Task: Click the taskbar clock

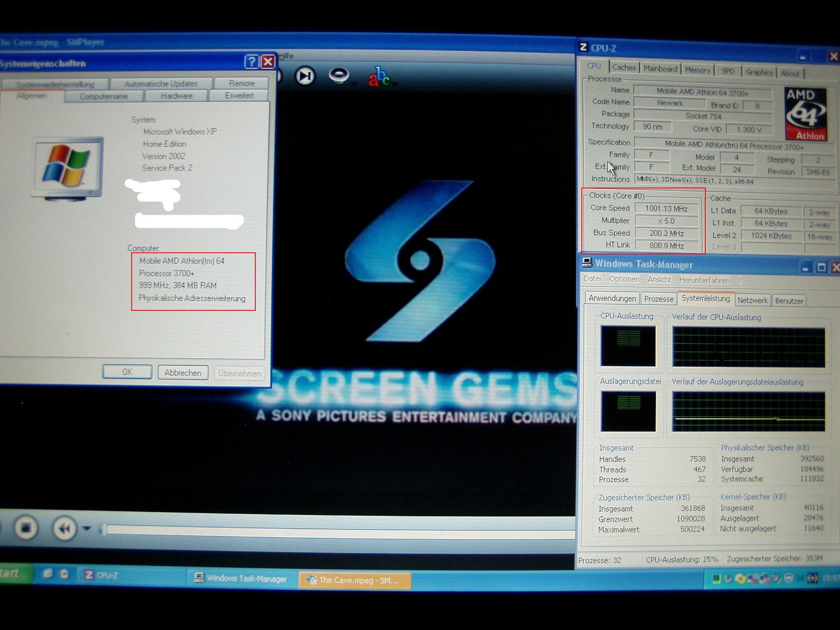Action: [x=831, y=578]
